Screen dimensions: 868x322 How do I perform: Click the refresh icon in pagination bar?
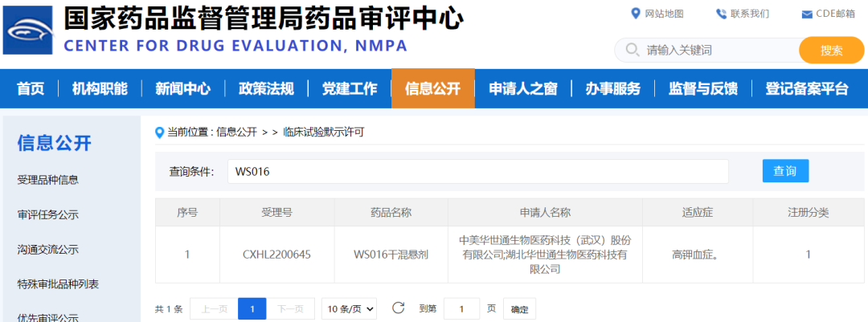[x=398, y=308]
